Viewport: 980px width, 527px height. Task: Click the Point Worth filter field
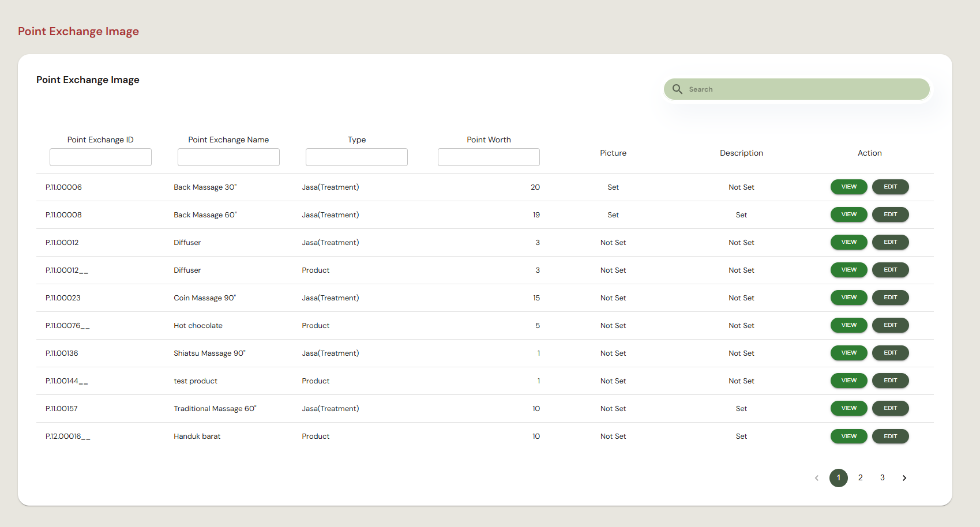coord(489,157)
